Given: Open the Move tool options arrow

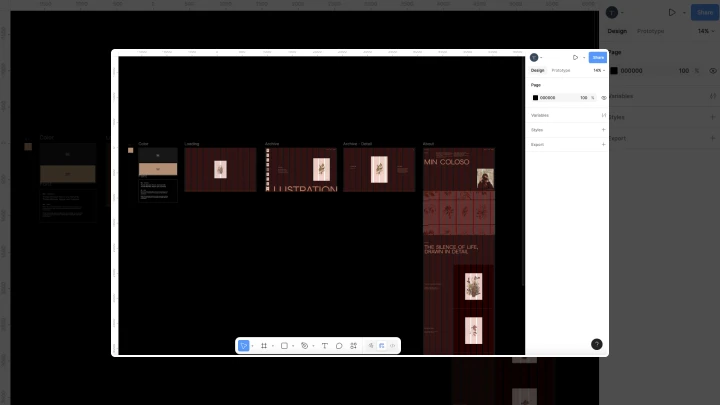Looking at the screenshot, I should tap(252, 346).
